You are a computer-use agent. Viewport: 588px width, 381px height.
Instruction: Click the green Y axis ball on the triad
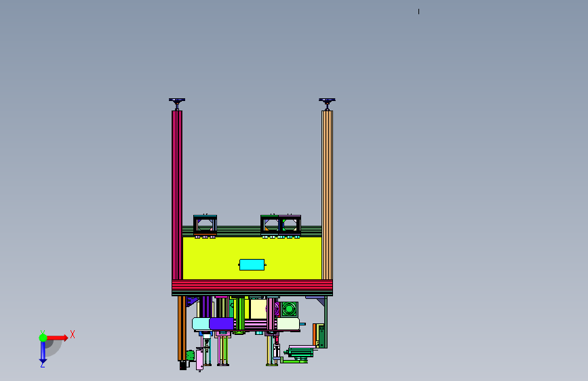43,338
